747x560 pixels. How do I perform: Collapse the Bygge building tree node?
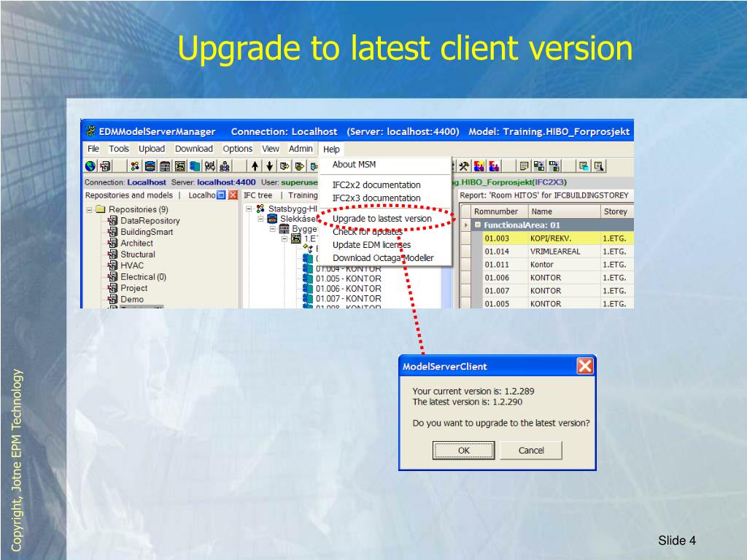[273, 228]
